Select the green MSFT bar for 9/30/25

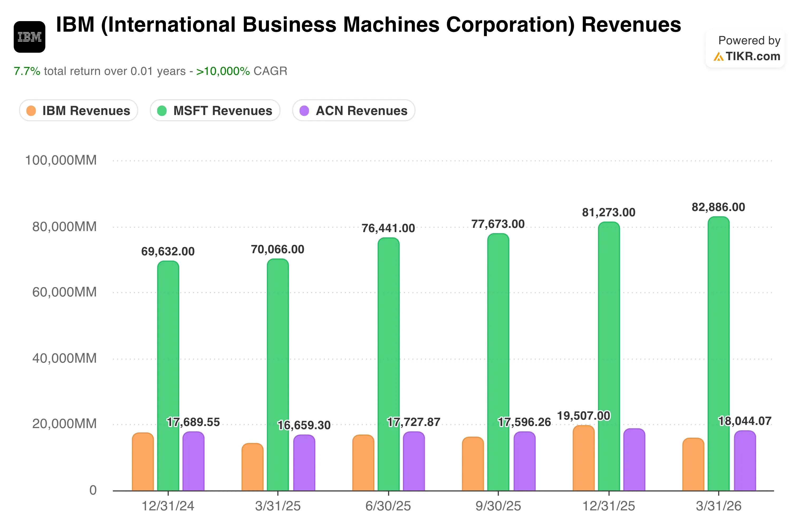click(x=498, y=362)
